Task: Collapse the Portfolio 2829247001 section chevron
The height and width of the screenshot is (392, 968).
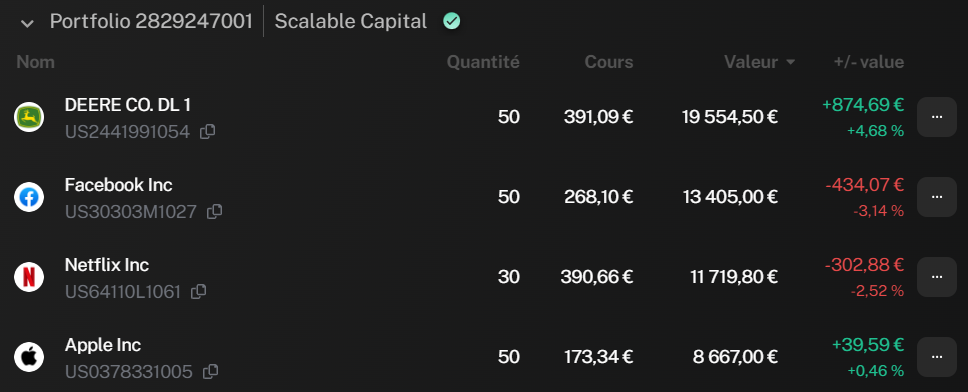Action: tap(27, 23)
